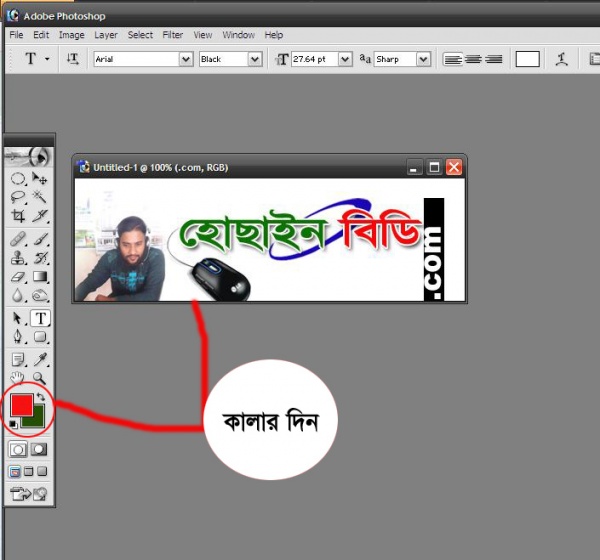Select Full Screen with Menu Bar mode
The height and width of the screenshot is (560, 600).
click(29, 471)
